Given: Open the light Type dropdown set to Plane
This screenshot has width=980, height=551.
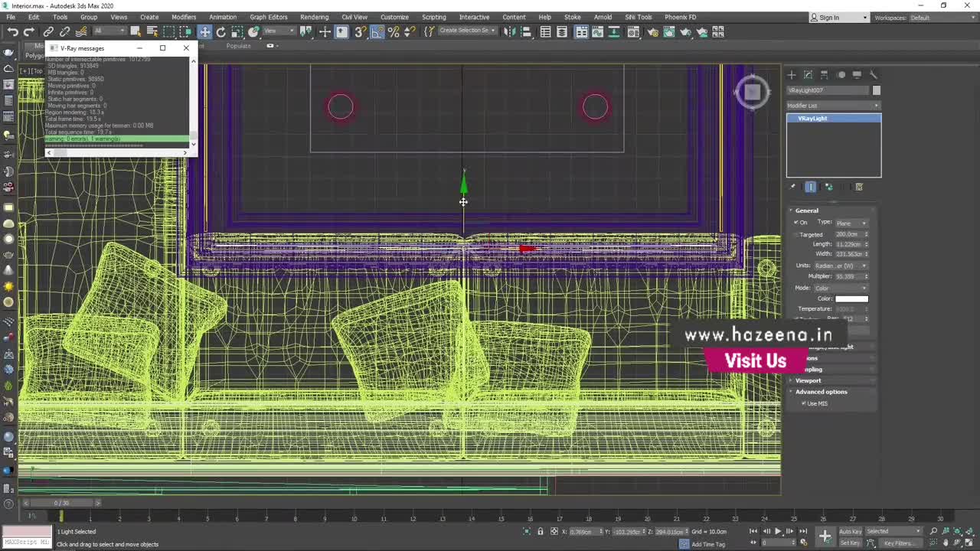Looking at the screenshot, I should coord(851,223).
